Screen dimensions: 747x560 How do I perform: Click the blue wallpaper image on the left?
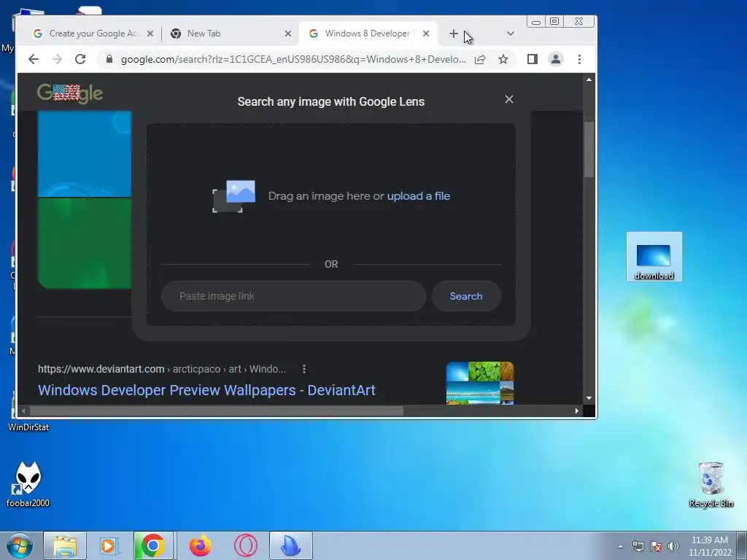tap(85, 154)
